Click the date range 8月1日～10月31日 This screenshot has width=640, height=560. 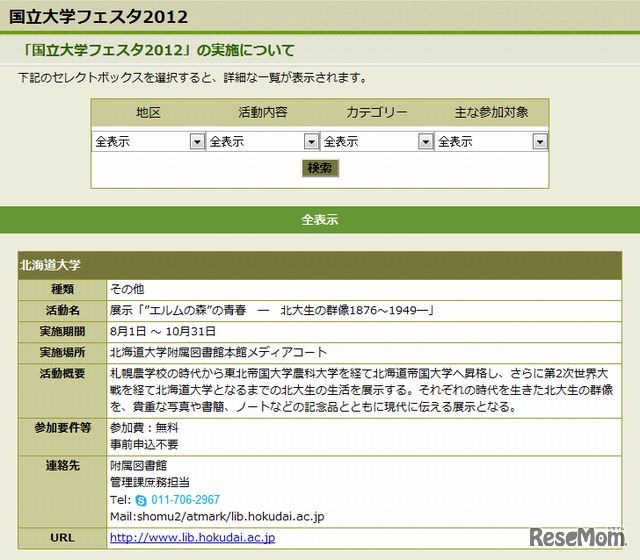click(162, 331)
